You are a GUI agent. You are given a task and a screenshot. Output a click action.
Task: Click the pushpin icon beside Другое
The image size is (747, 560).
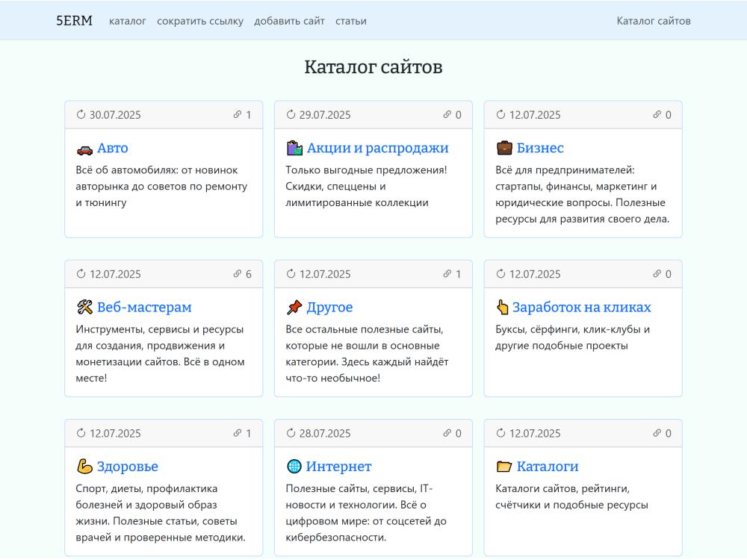[x=294, y=307]
